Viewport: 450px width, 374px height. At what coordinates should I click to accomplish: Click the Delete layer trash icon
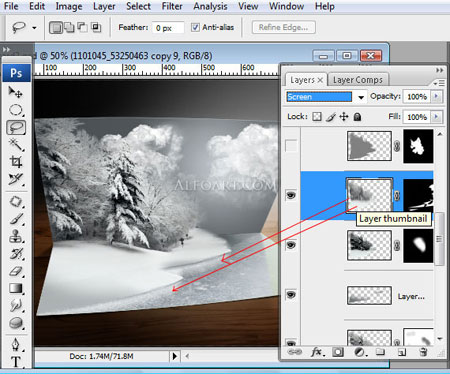(x=423, y=352)
